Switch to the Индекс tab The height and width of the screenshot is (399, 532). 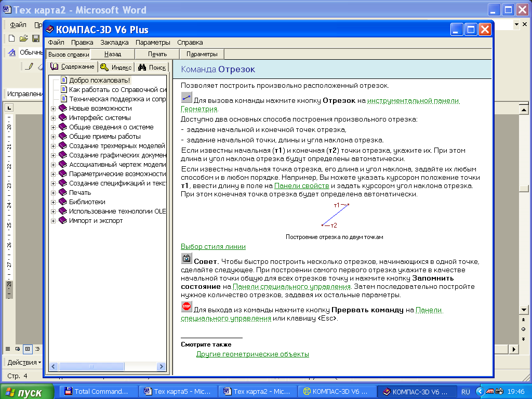[x=116, y=67]
